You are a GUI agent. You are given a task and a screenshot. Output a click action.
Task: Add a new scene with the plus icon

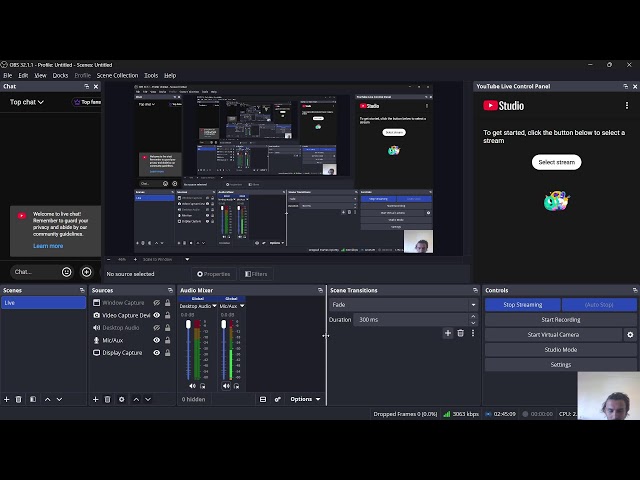(7, 399)
